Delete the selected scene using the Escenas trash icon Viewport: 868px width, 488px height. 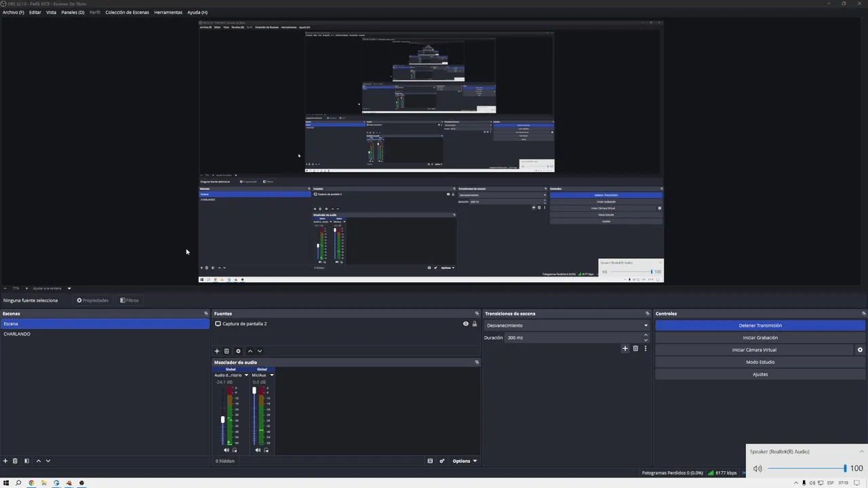click(15, 461)
